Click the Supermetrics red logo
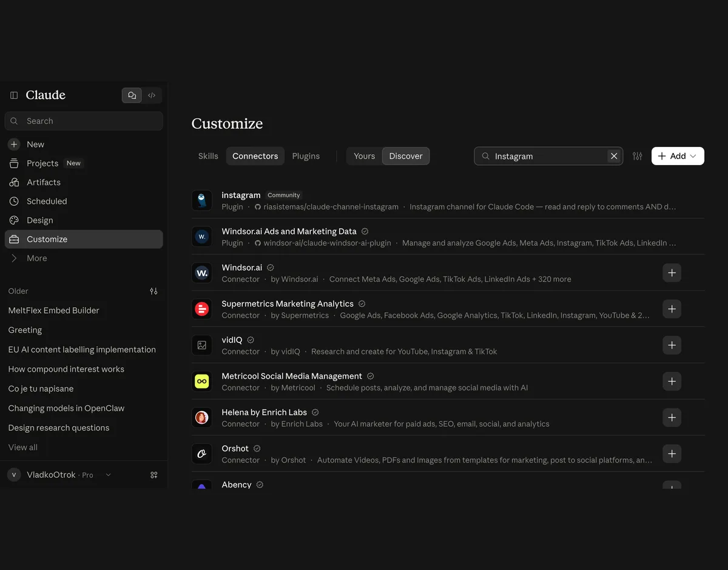This screenshot has height=570, width=728. coord(202,309)
